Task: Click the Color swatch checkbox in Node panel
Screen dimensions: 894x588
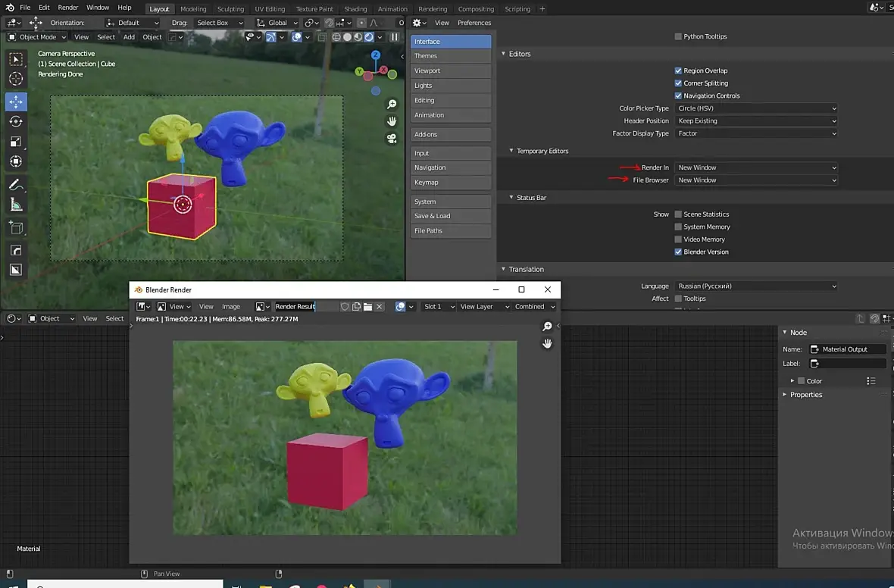Action: pos(801,381)
